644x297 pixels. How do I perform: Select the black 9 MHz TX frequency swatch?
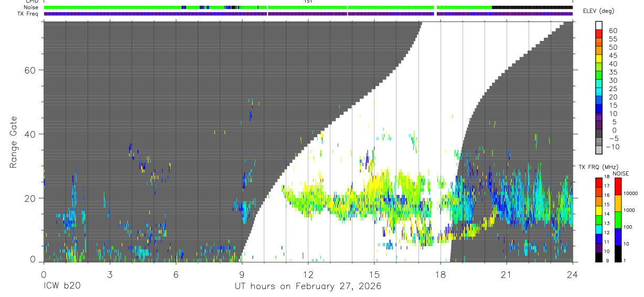click(599, 257)
